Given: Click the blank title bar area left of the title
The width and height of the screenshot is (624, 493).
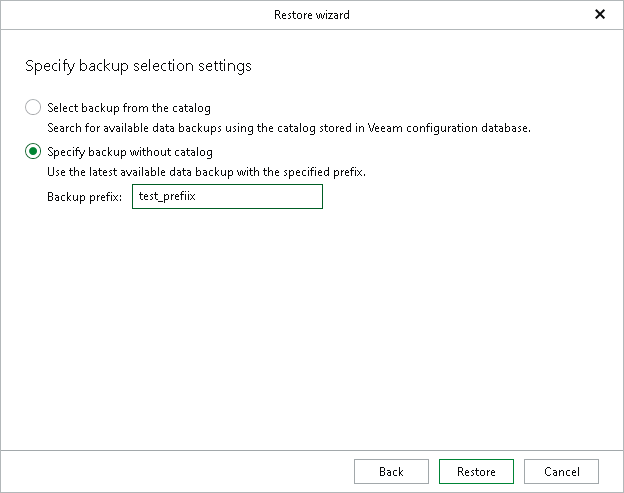Looking at the screenshot, I should 120,15.
